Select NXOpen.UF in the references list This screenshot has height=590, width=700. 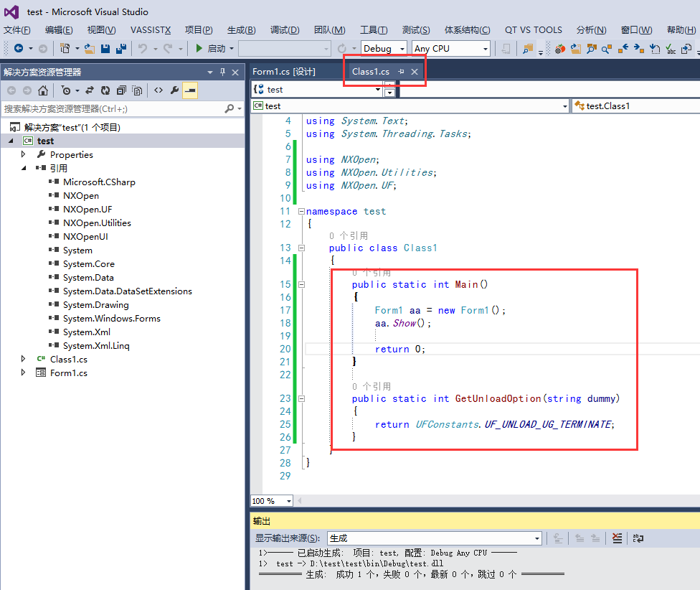(x=87, y=210)
